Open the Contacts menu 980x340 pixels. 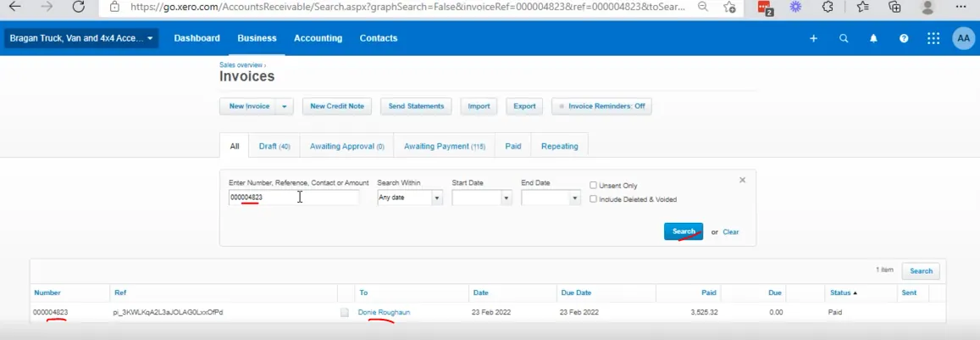click(378, 38)
